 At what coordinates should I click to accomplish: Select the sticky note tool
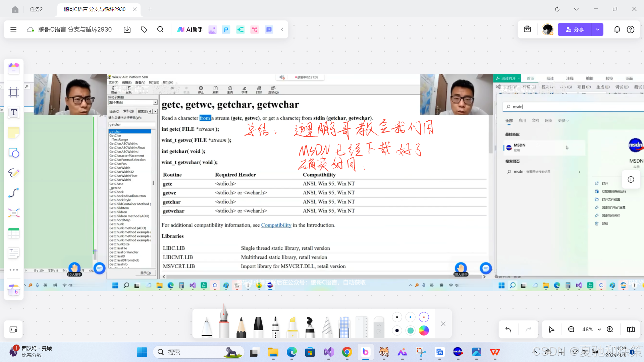14,133
